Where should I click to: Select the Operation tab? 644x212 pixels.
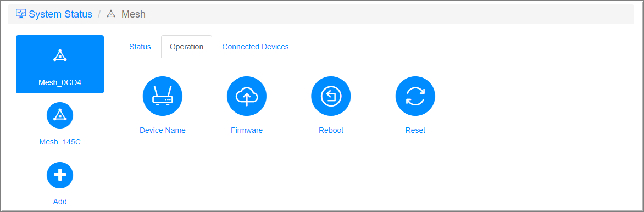pyautogui.click(x=186, y=47)
